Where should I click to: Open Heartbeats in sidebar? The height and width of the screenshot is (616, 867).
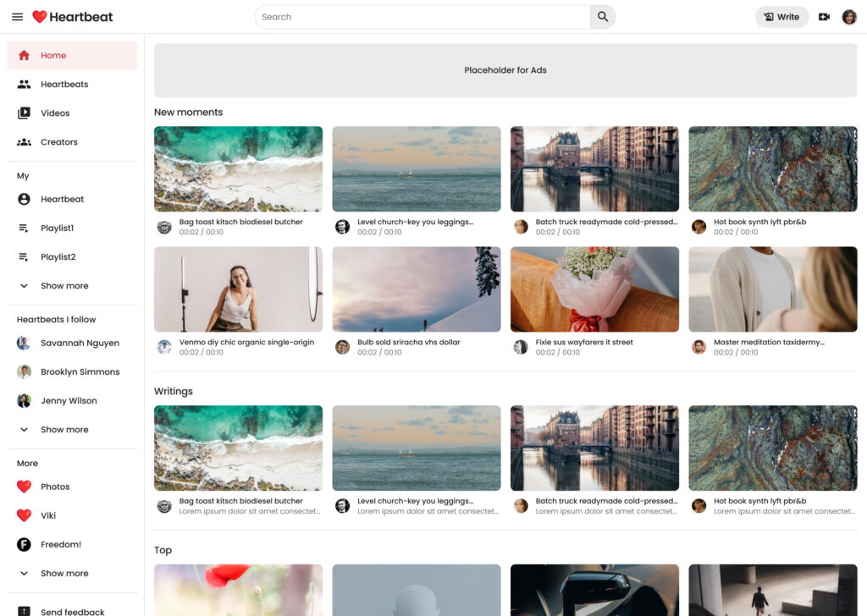point(72,84)
